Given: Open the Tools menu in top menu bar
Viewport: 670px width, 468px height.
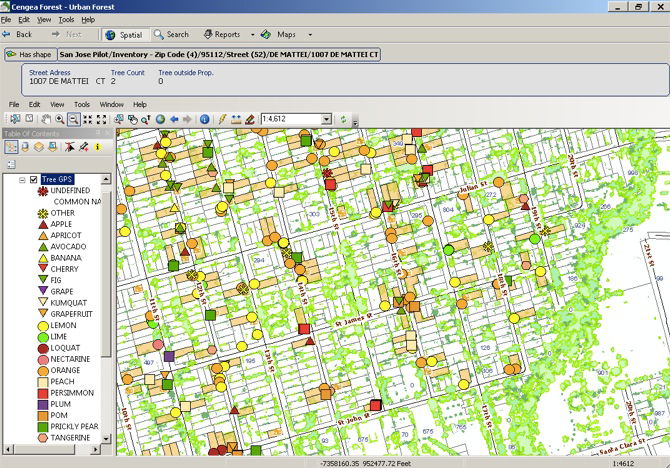Looking at the screenshot, I should click(x=66, y=19).
